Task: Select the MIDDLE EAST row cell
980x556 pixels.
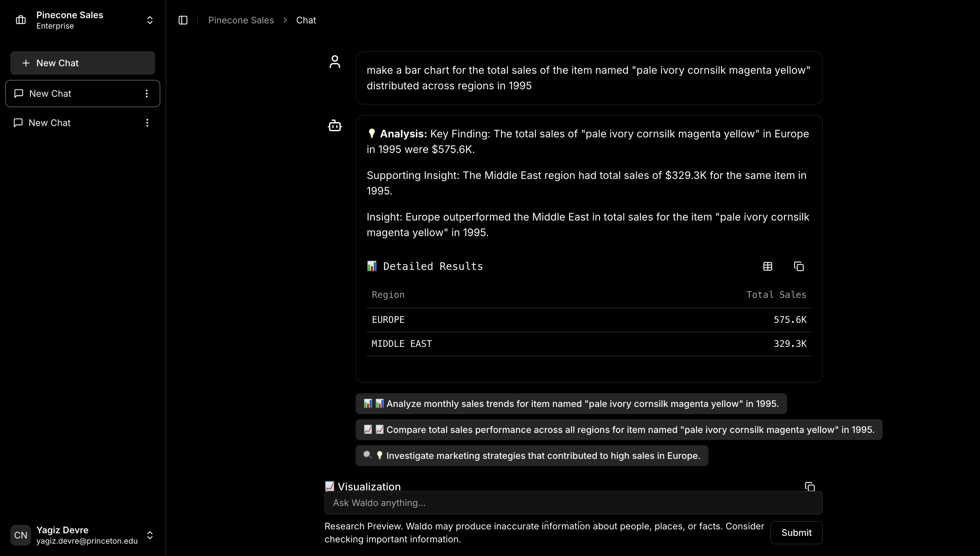Action: 402,344
